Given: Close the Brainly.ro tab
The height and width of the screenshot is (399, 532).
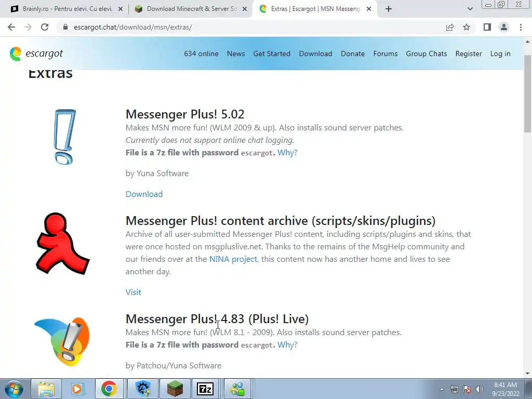Looking at the screenshot, I should (x=121, y=9).
